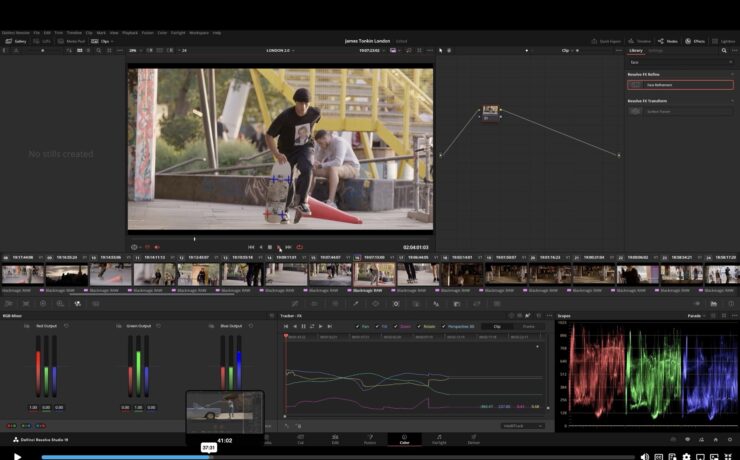
Task: Open the Clip node mode dropdown
Action: (567, 50)
